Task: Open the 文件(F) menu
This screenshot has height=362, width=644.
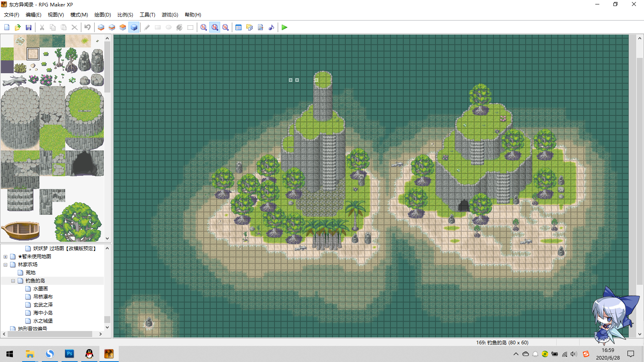Action: (x=12, y=15)
